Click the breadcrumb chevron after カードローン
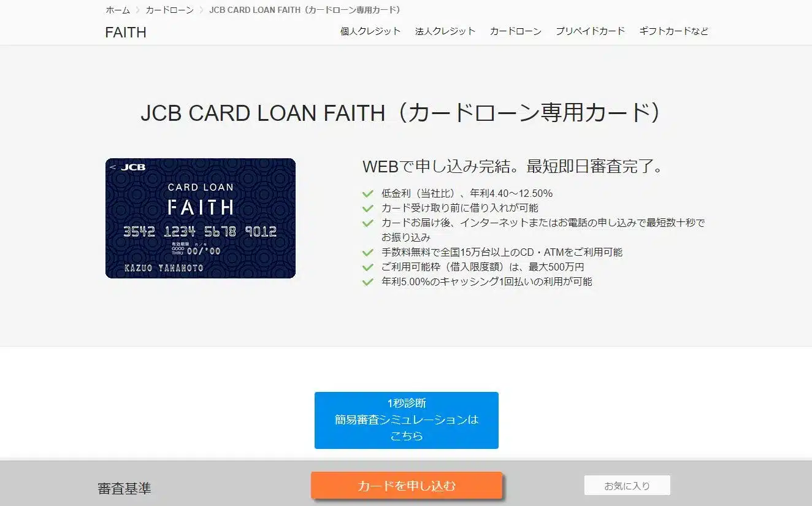Screen dimensions: 812x506 tap(201, 10)
